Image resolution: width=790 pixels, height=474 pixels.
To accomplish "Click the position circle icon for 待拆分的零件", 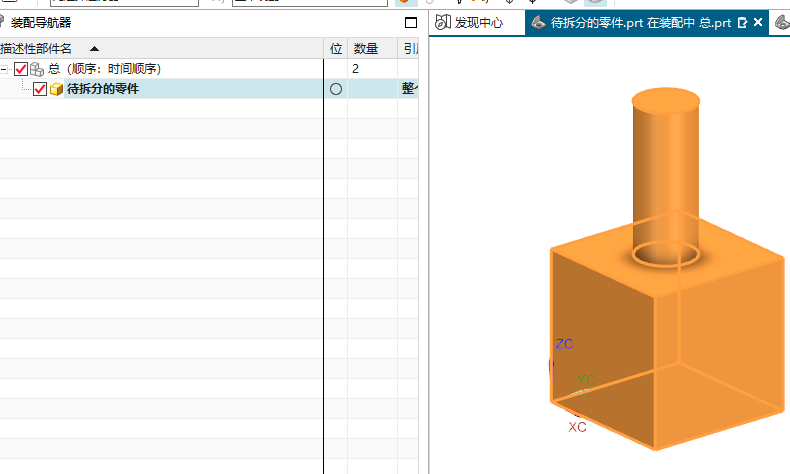I will [x=336, y=89].
